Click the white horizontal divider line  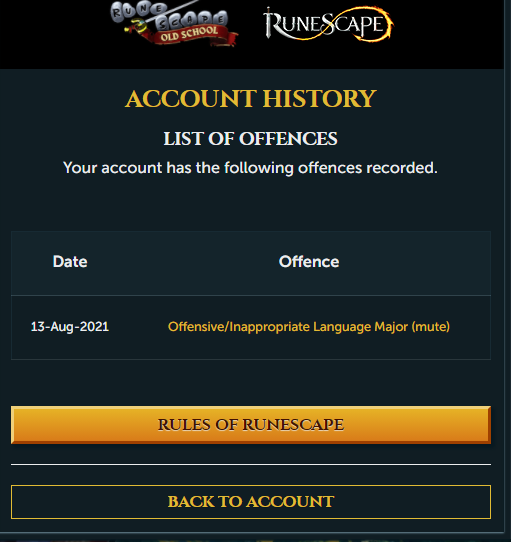[x=251, y=465]
